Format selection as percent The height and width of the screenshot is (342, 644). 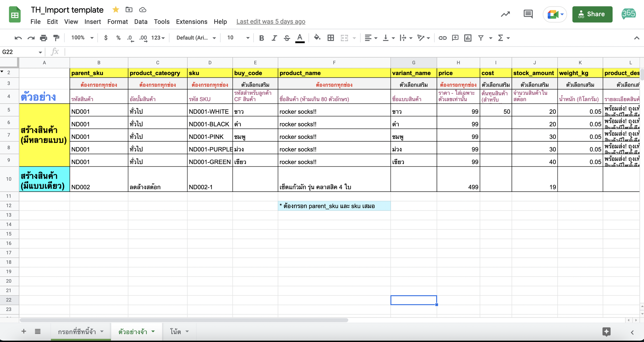coord(118,38)
